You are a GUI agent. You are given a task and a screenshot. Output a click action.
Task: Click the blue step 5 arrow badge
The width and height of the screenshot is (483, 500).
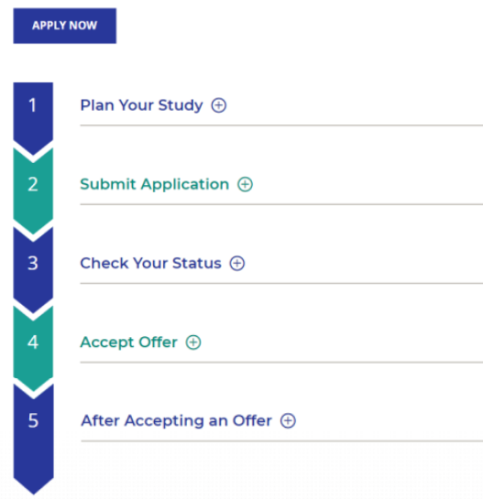pyautogui.click(x=33, y=433)
